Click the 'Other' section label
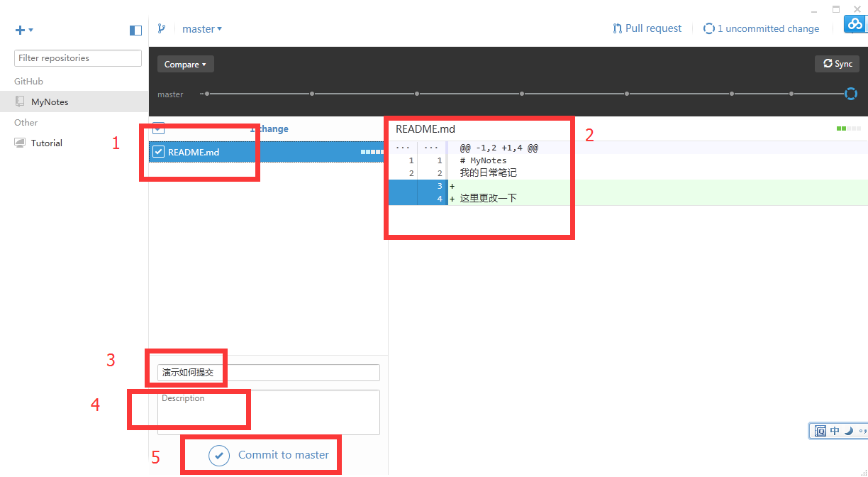 click(x=26, y=122)
